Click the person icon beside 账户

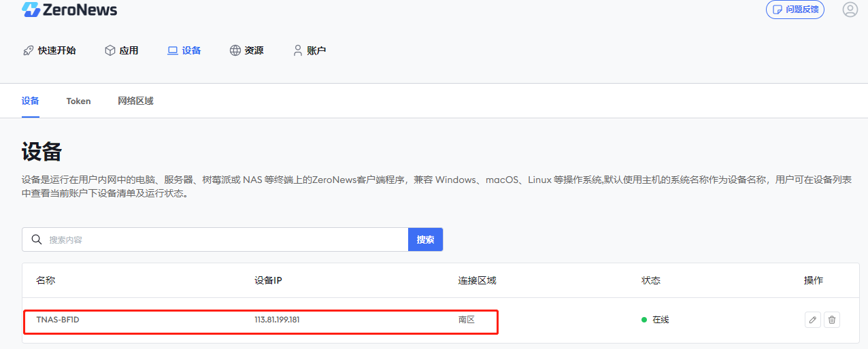[x=297, y=50]
